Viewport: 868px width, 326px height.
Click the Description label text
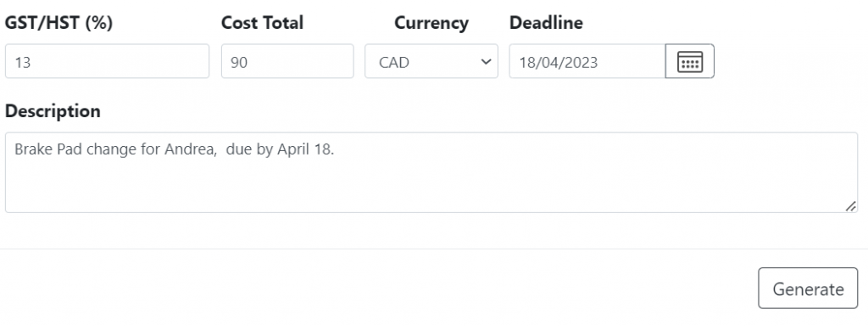(x=53, y=111)
